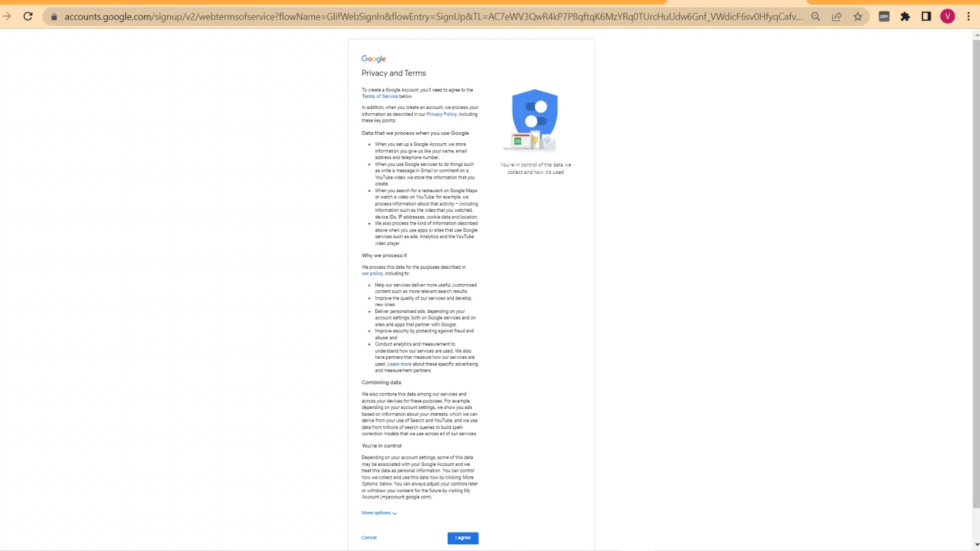Click the I agree button
The image size is (980, 551).
(x=463, y=538)
